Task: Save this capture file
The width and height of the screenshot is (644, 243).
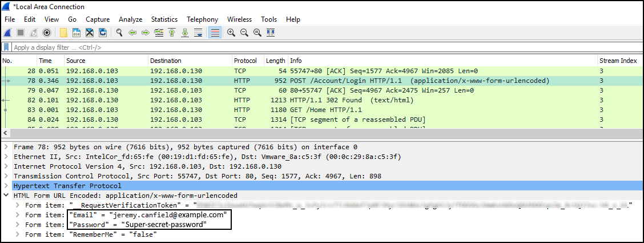Action: point(77,33)
